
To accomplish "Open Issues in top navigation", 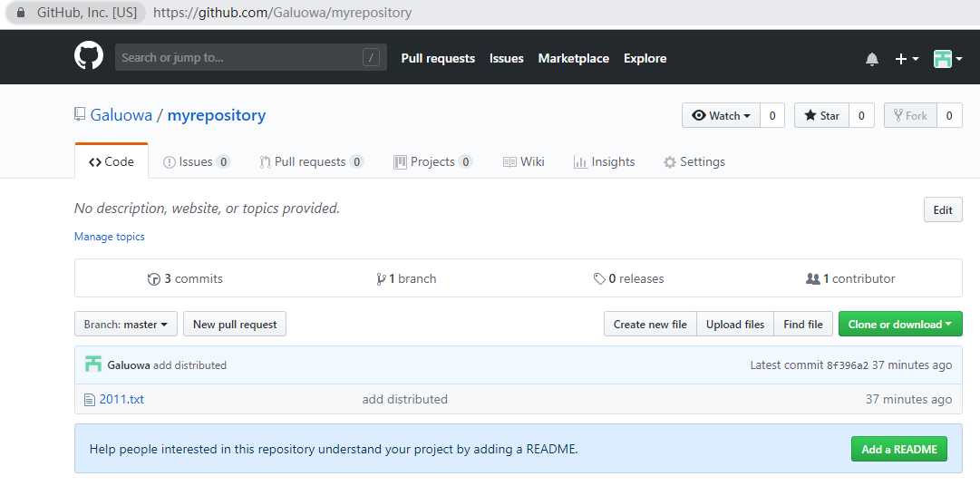I will [506, 58].
